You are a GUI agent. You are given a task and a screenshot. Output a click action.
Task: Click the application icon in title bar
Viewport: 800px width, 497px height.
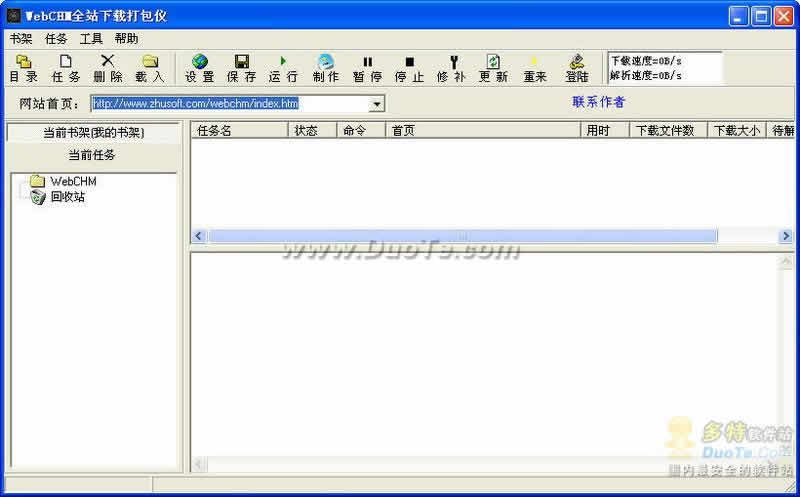(14, 16)
